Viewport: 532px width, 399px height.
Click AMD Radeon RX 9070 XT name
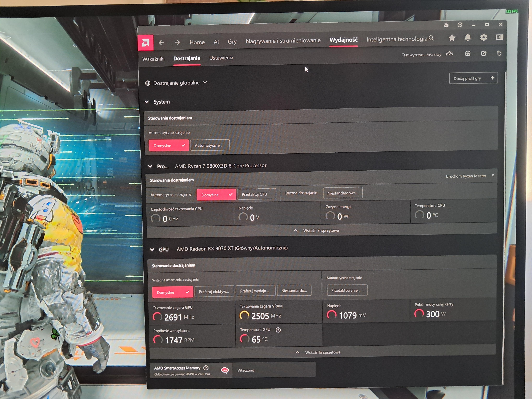(x=232, y=248)
